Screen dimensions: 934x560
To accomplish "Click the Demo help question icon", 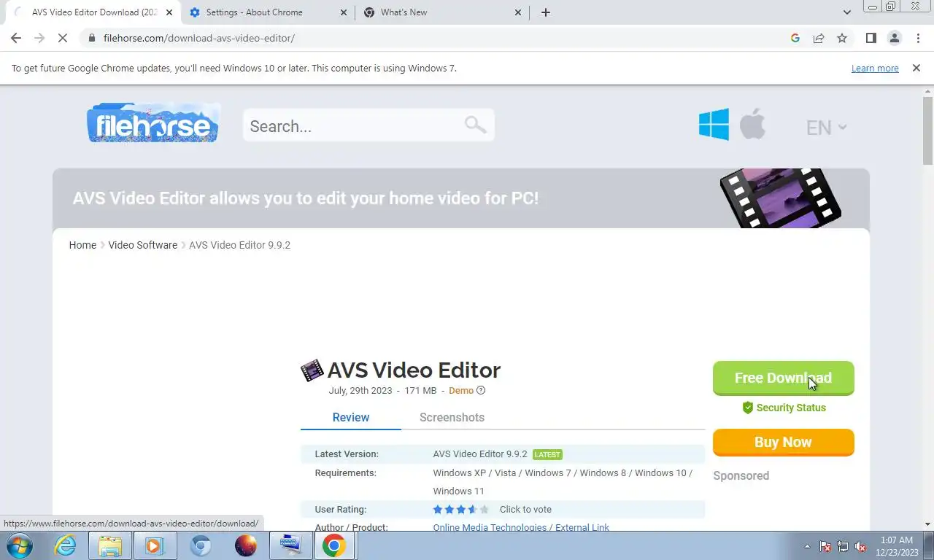I will [481, 390].
